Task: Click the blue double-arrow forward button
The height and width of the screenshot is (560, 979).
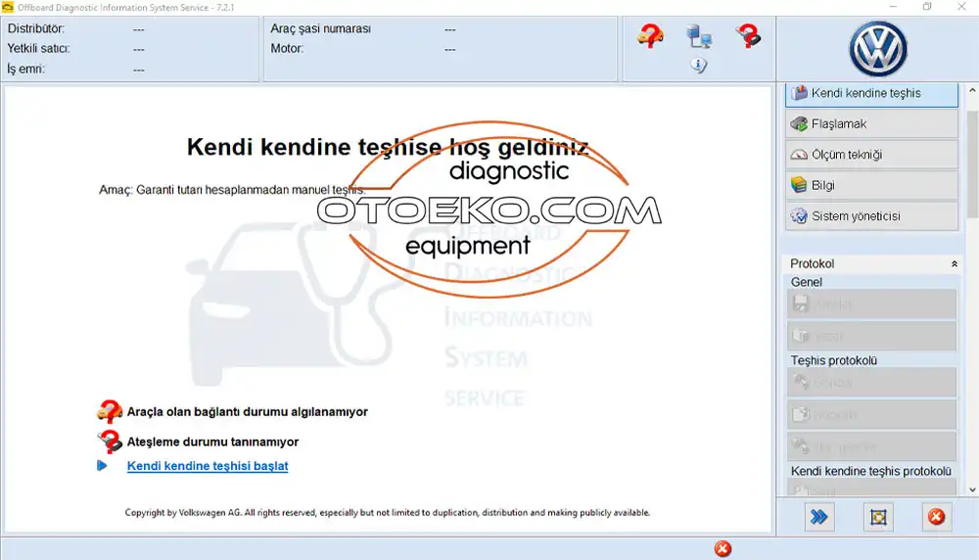Action: tap(819, 517)
